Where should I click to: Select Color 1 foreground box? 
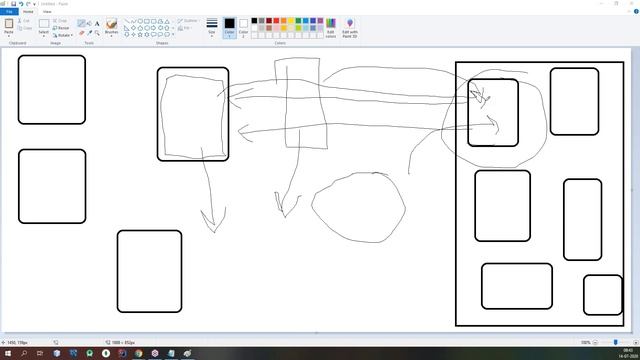(229, 28)
